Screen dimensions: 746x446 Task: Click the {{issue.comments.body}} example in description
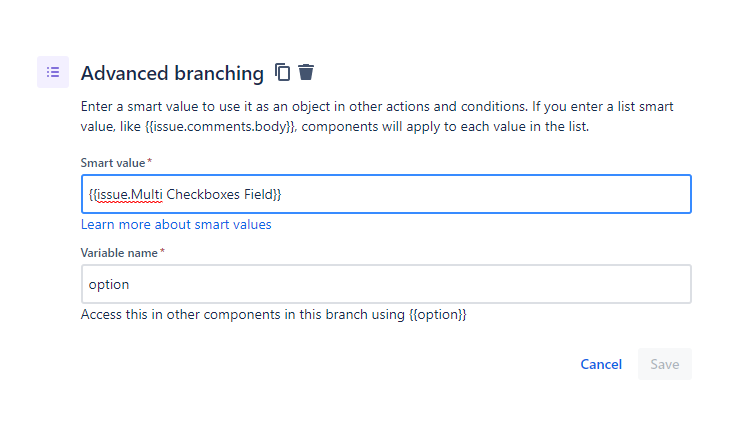coord(221,127)
